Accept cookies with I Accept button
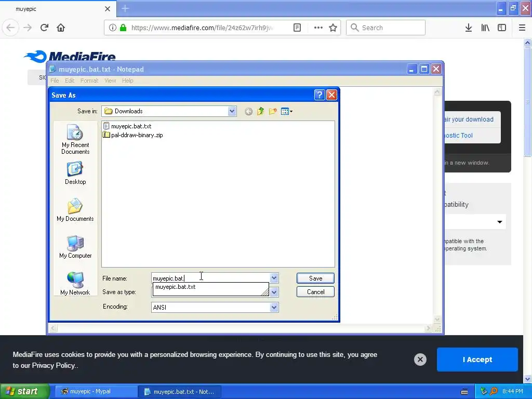Viewport: 532px width, 399px height. tap(477, 360)
